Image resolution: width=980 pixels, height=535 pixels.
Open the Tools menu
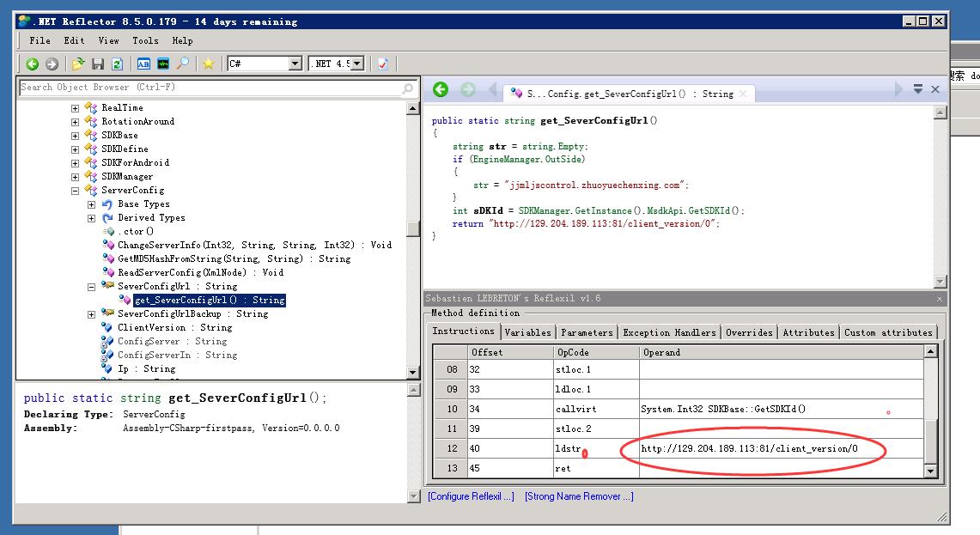pos(145,40)
